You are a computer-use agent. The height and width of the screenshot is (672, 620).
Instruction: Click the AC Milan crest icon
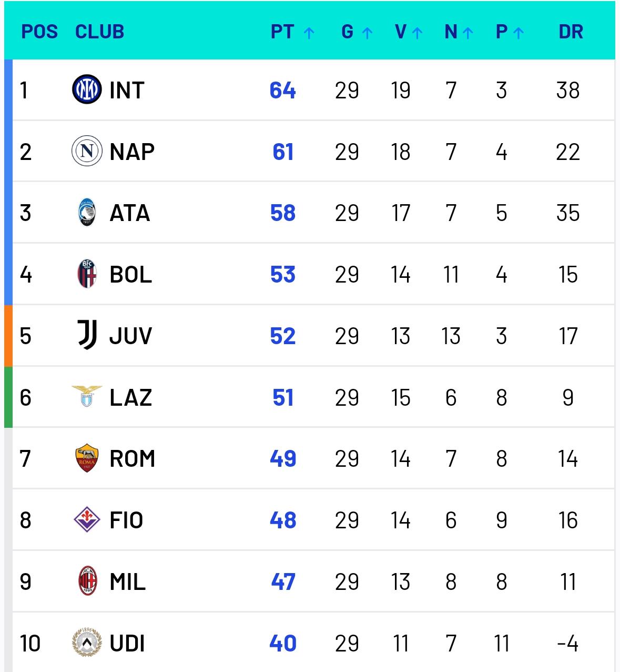[x=87, y=581]
